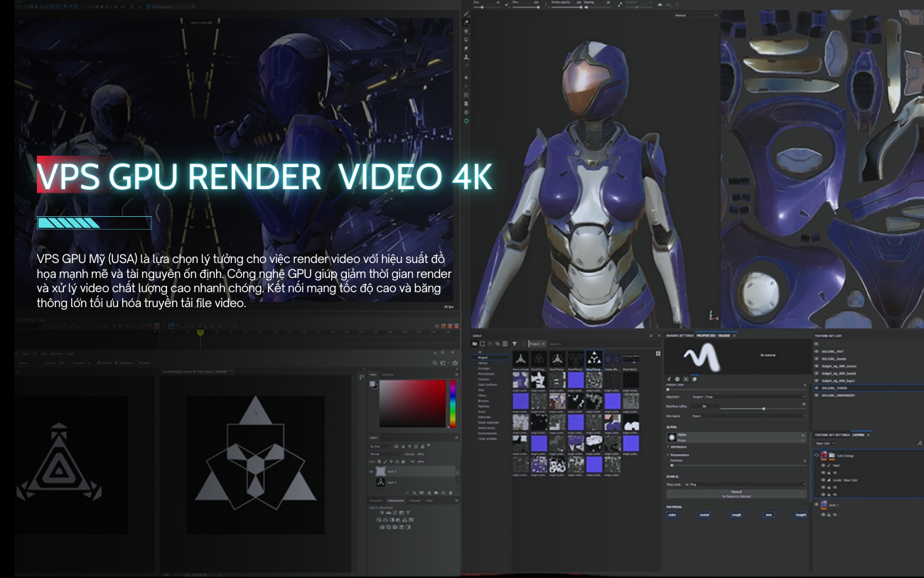The height and width of the screenshot is (578, 924).
Task: Select the Eraser tool in Painter toolbar
Action: pyautogui.click(x=466, y=22)
